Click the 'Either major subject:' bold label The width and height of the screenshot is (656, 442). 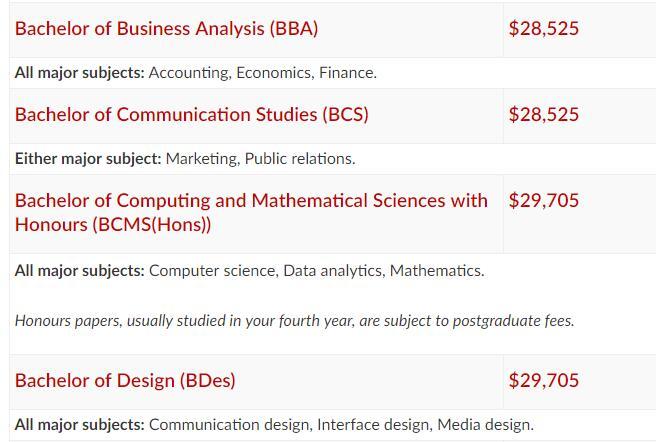(88, 159)
